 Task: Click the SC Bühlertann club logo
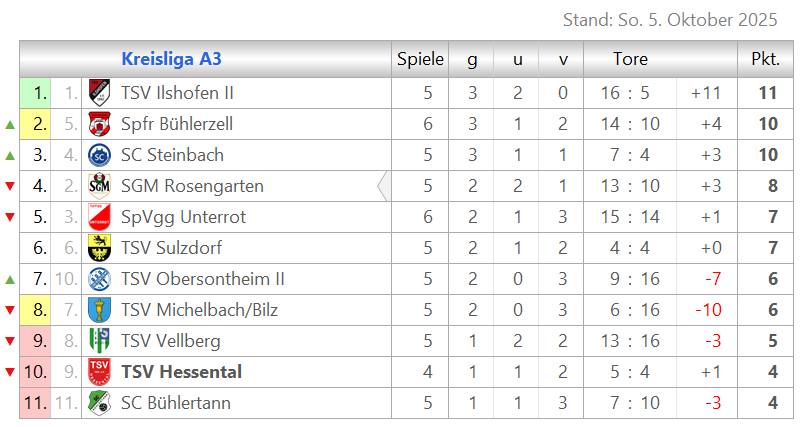[99, 403]
